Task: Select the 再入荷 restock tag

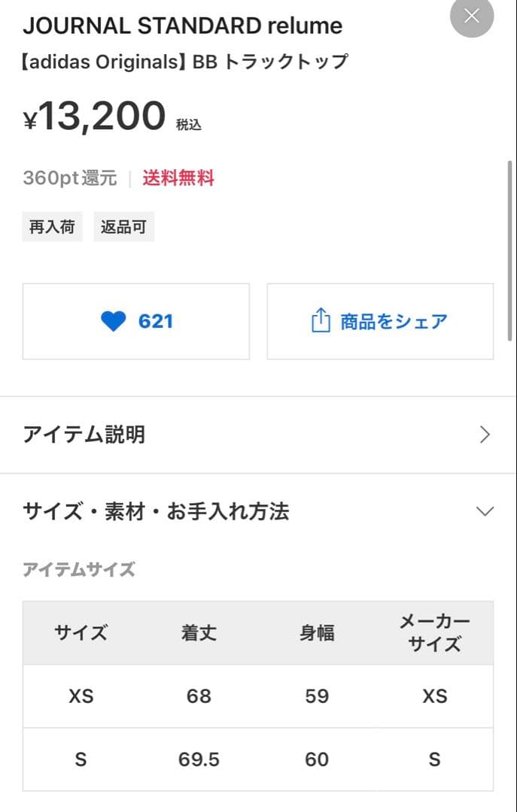Action: tap(52, 226)
